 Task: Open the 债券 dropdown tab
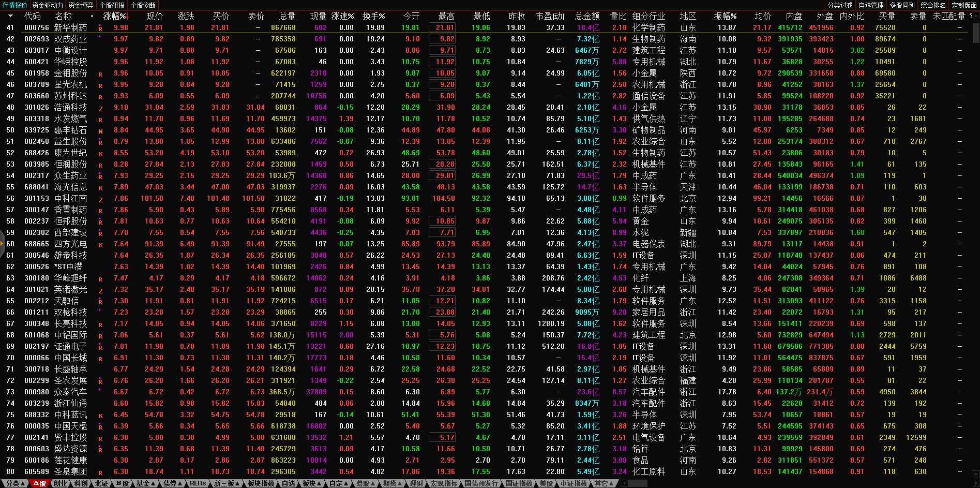[172, 483]
